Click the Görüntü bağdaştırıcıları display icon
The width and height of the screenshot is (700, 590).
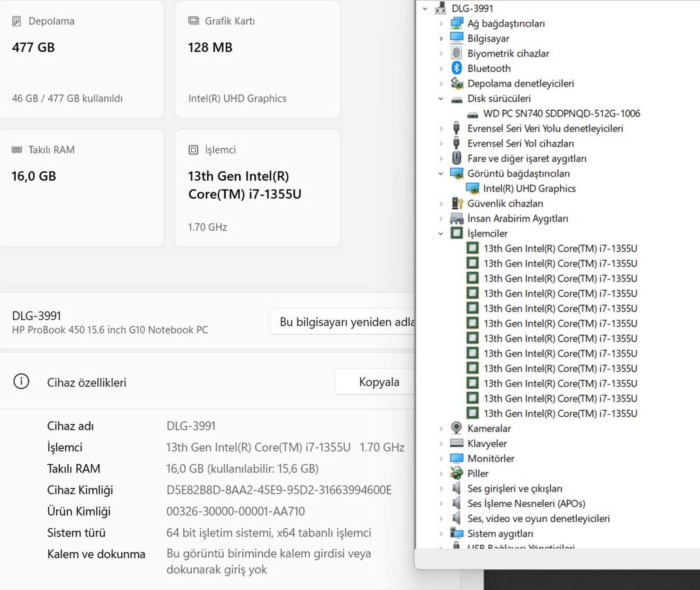(456, 173)
